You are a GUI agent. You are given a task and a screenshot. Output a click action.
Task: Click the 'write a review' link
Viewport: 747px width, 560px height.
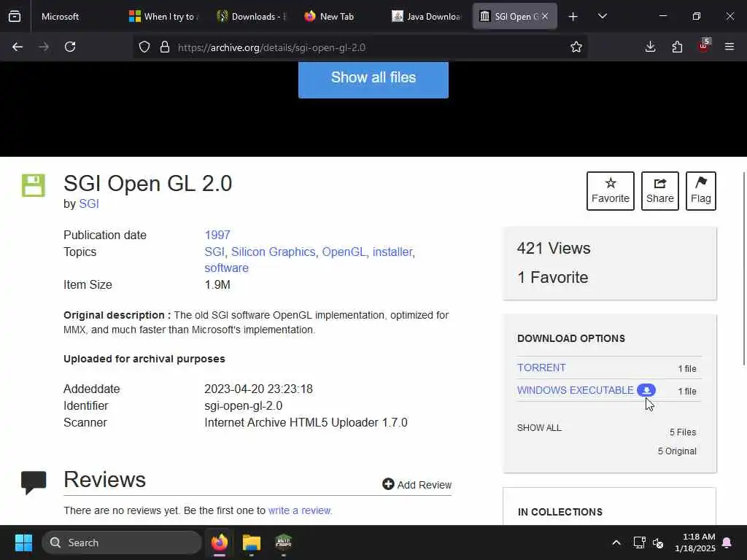(300, 510)
